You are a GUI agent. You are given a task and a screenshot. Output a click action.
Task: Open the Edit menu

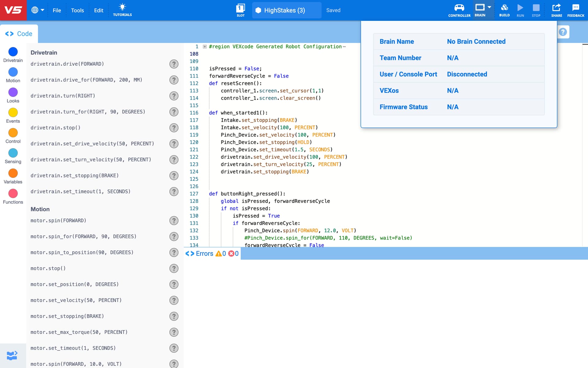[x=99, y=10]
